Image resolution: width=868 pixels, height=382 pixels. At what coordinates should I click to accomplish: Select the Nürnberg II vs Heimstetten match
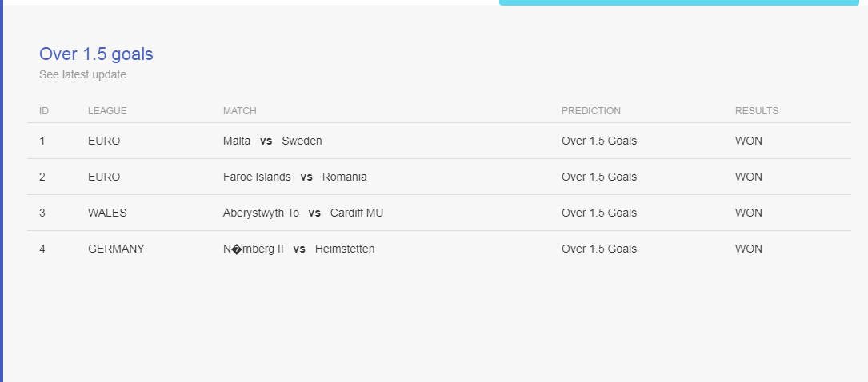[x=299, y=249]
